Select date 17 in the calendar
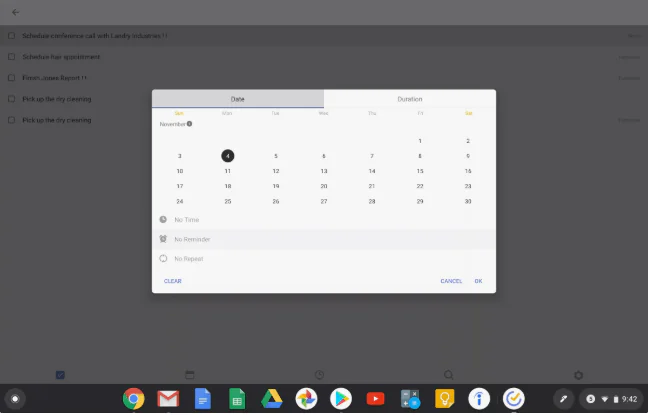 coord(180,186)
